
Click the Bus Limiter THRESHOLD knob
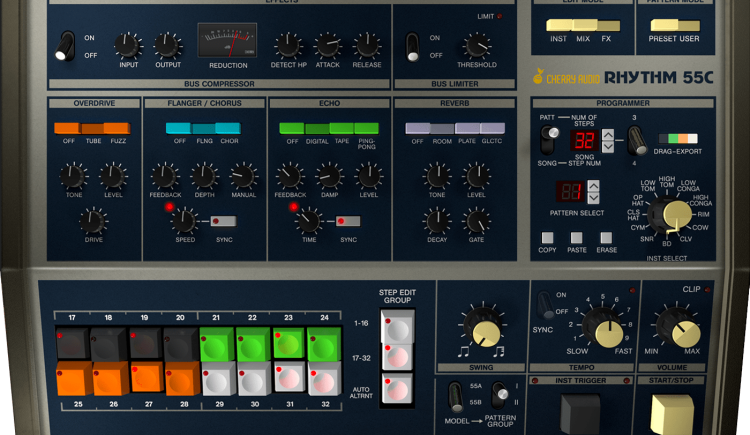pyautogui.click(x=477, y=46)
